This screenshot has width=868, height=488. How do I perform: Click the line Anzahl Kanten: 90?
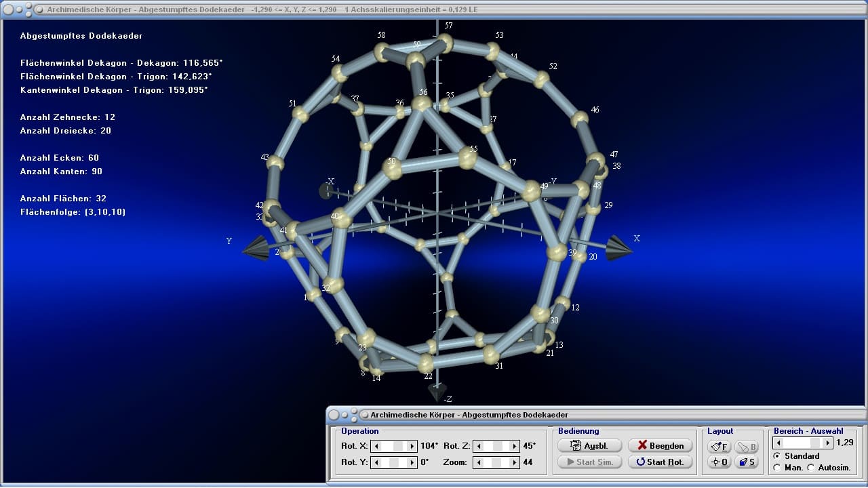click(x=61, y=171)
